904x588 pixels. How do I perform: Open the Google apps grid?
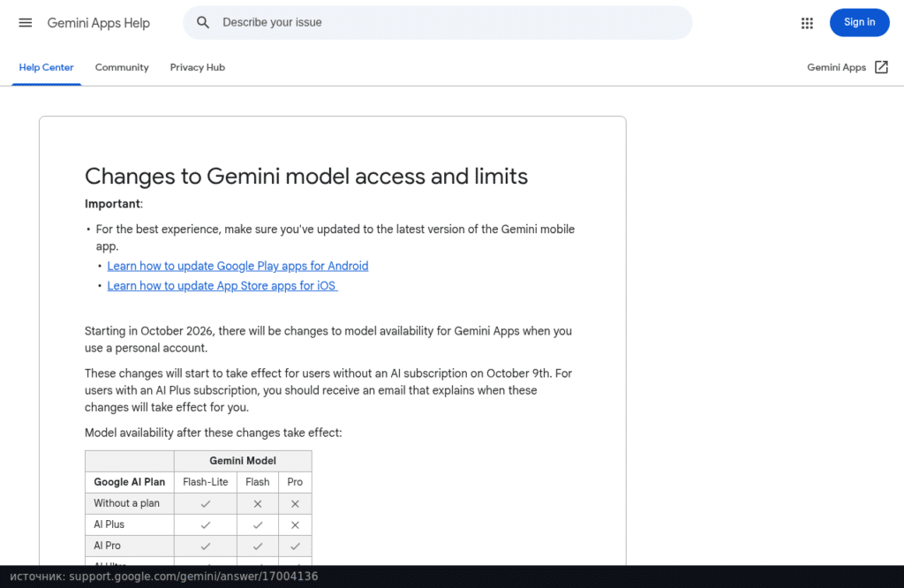point(807,23)
